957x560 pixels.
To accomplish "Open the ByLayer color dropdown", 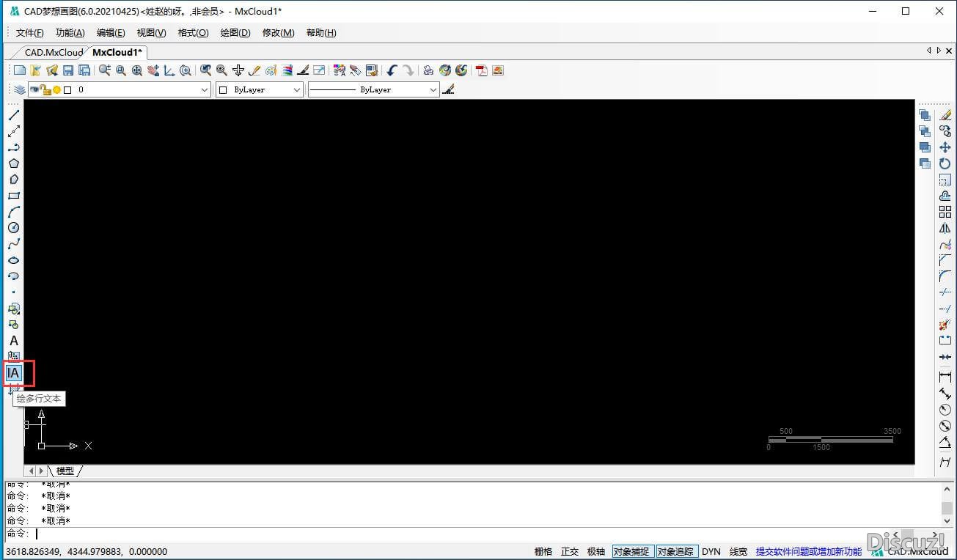I will 260,89.
